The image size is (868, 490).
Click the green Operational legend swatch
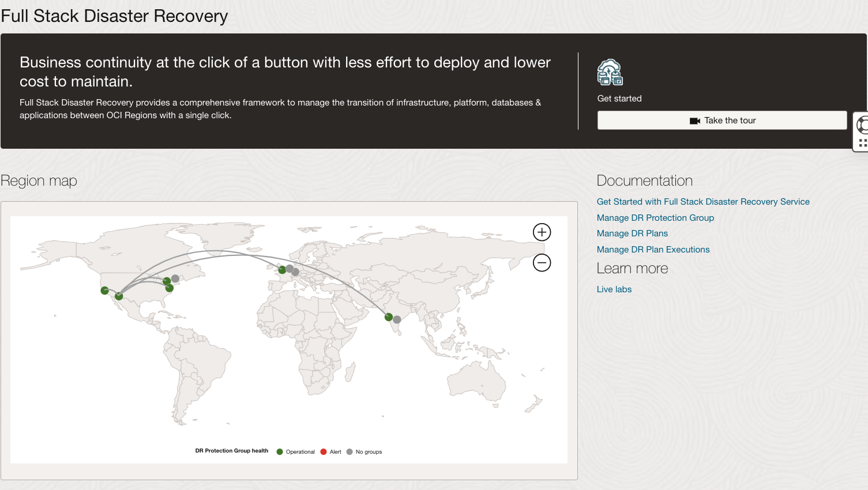pyautogui.click(x=280, y=452)
